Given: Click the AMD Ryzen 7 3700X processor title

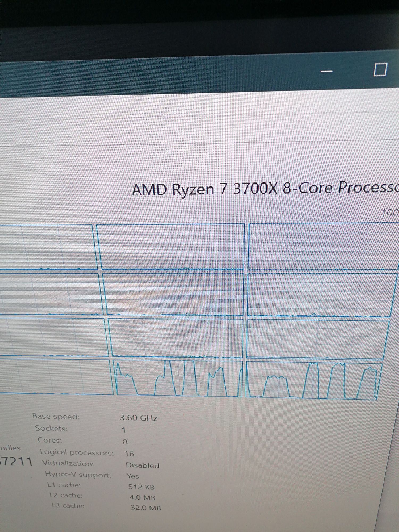Looking at the screenshot, I should point(265,189).
